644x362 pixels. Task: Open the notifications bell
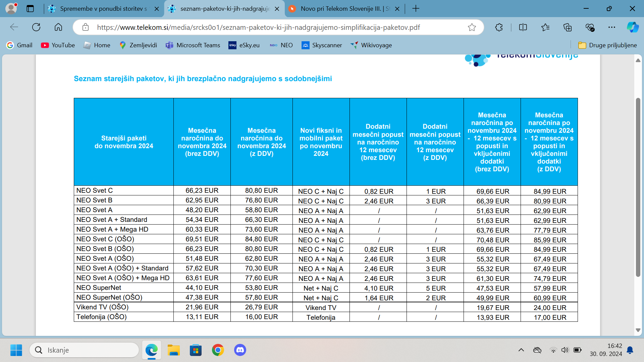[630, 350]
